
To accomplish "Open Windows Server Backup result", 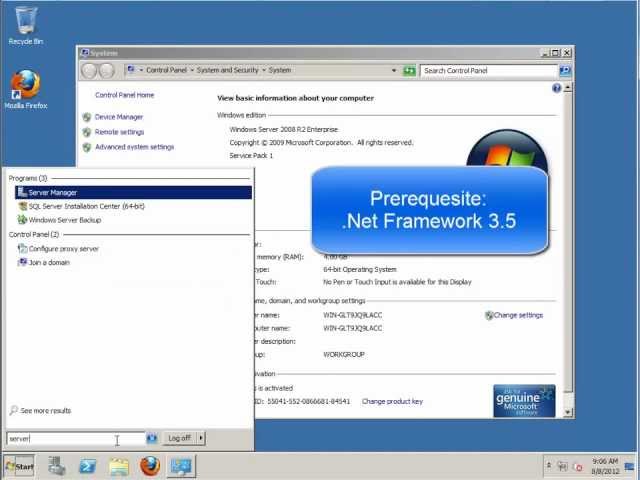I will point(64,220).
